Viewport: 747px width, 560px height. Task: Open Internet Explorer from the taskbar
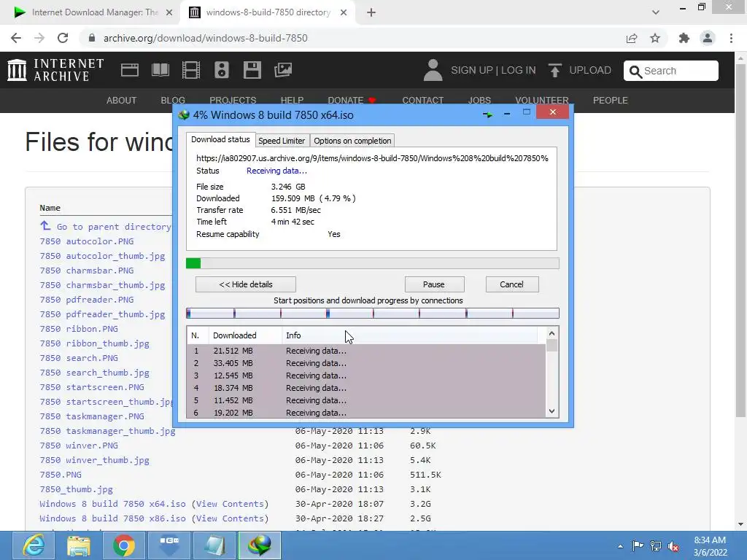coord(34,545)
